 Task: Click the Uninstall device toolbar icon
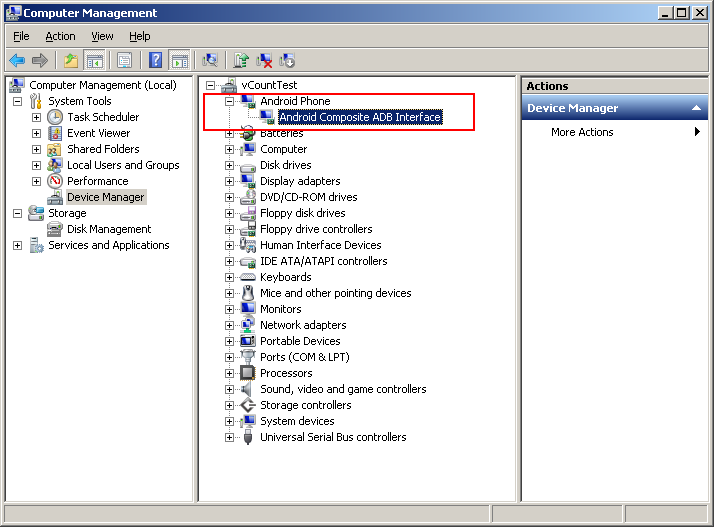tap(265, 60)
